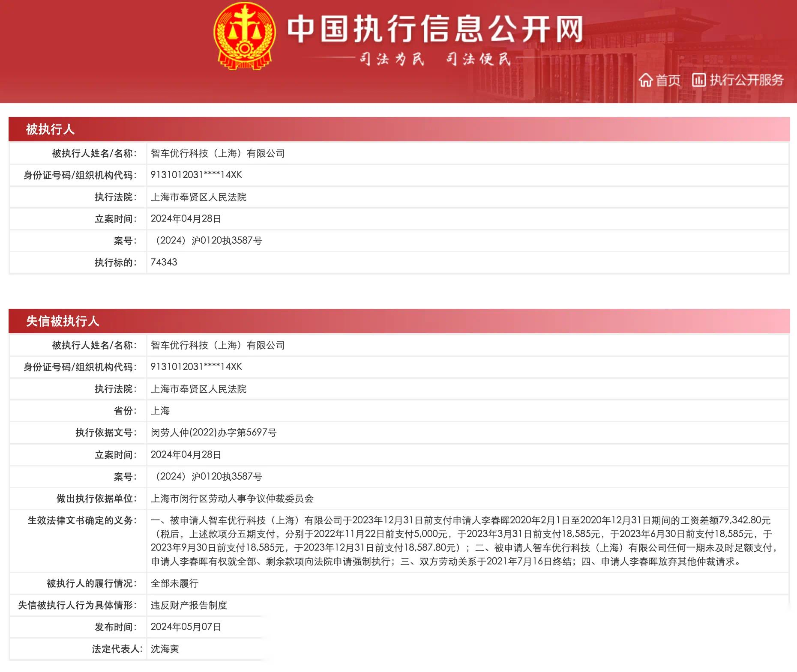This screenshot has height=672, width=797.
Task: Click the court name in the 失信被执行人 section
Action: tap(198, 389)
